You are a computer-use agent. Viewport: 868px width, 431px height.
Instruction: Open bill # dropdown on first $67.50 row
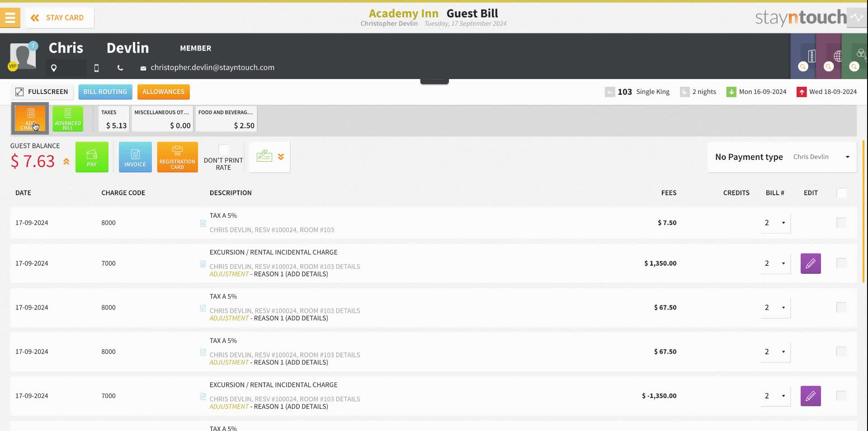(x=776, y=308)
